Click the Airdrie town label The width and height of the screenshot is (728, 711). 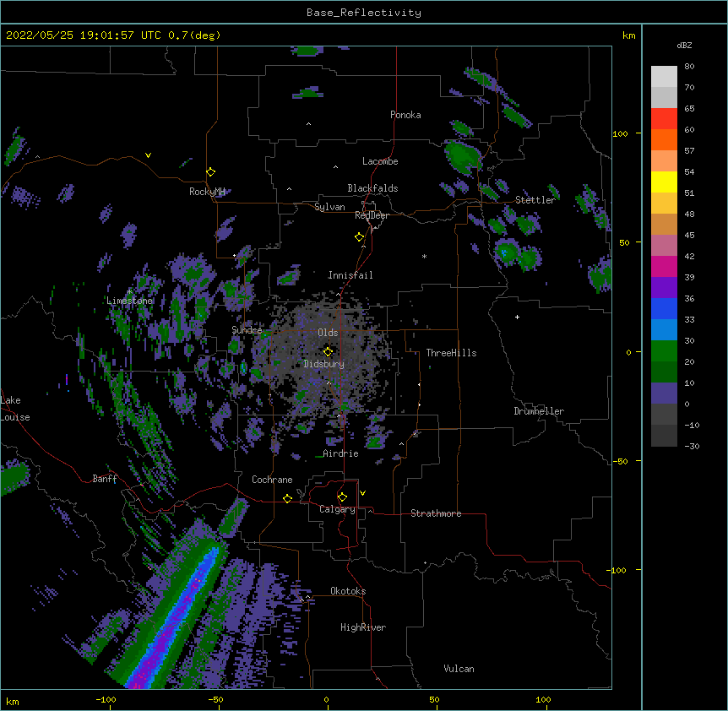pyautogui.click(x=340, y=453)
